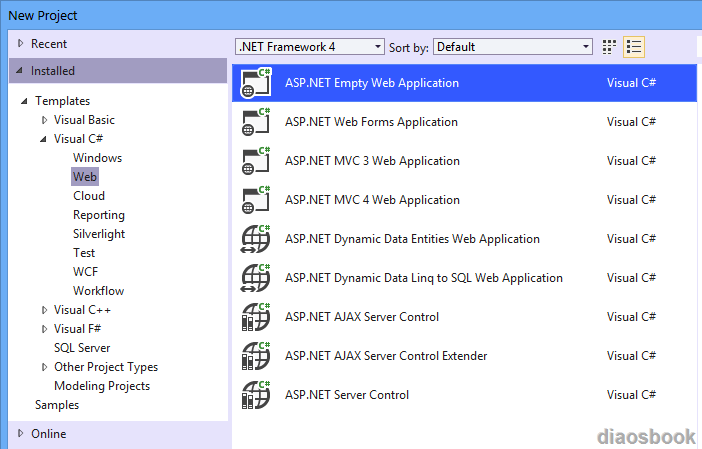Click the ASP.NET Empty Web Application icon
Screen dimensions: 702x449
click(256, 83)
